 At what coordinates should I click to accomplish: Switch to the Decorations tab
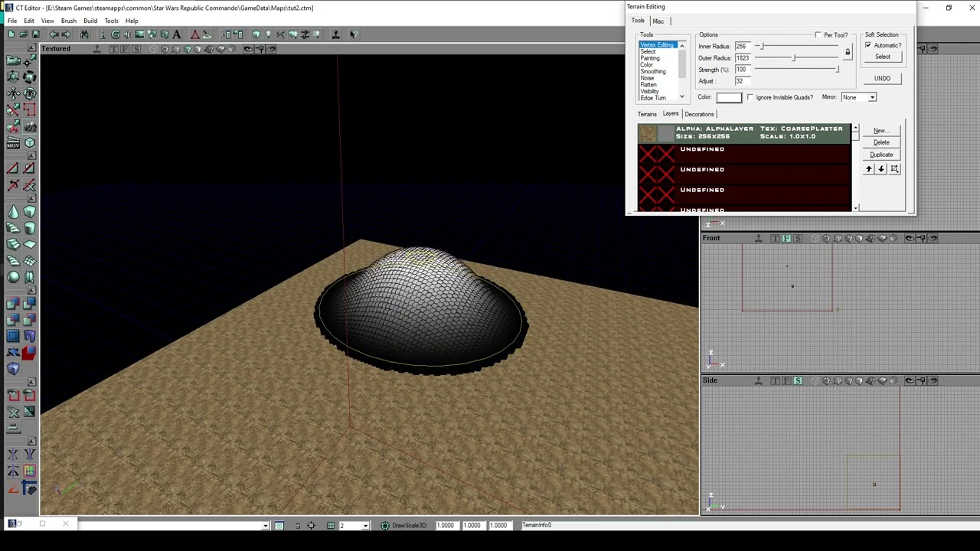click(x=699, y=114)
